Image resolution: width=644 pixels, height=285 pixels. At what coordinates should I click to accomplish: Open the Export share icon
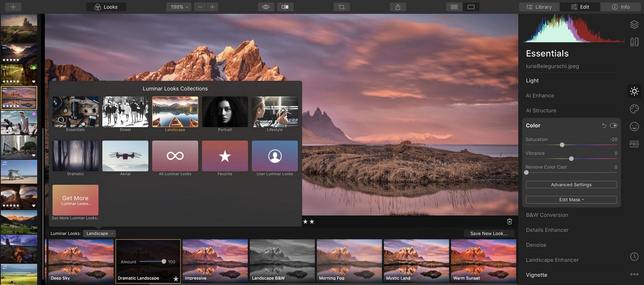coord(397,7)
